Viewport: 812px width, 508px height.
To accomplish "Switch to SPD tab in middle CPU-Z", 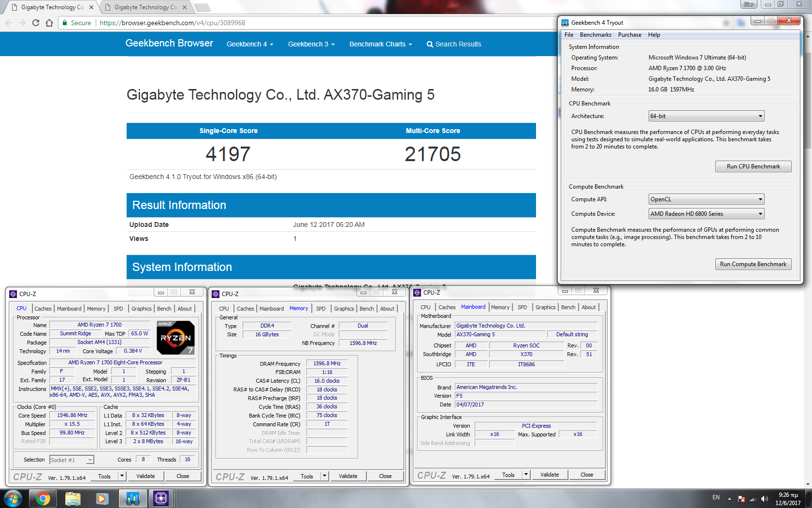I will click(321, 309).
